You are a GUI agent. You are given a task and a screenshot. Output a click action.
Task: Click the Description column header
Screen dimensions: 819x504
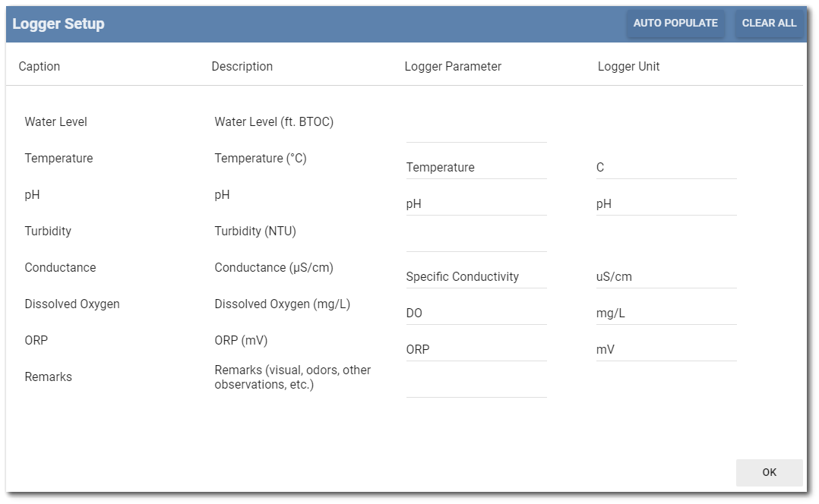pos(242,66)
